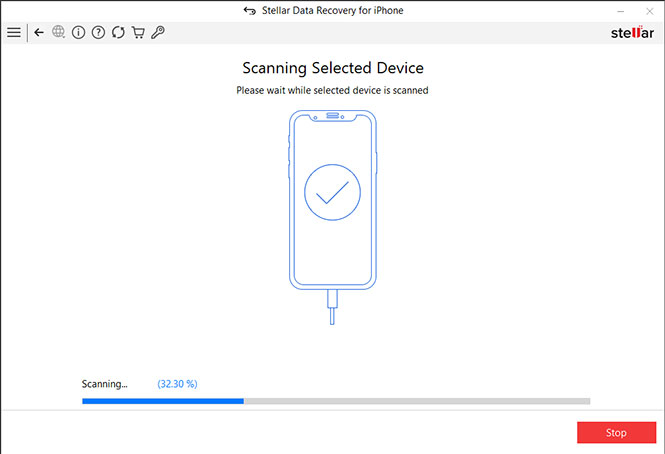This screenshot has height=454, width=665.
Task: Click the Please wait message text
Action: 332,90
